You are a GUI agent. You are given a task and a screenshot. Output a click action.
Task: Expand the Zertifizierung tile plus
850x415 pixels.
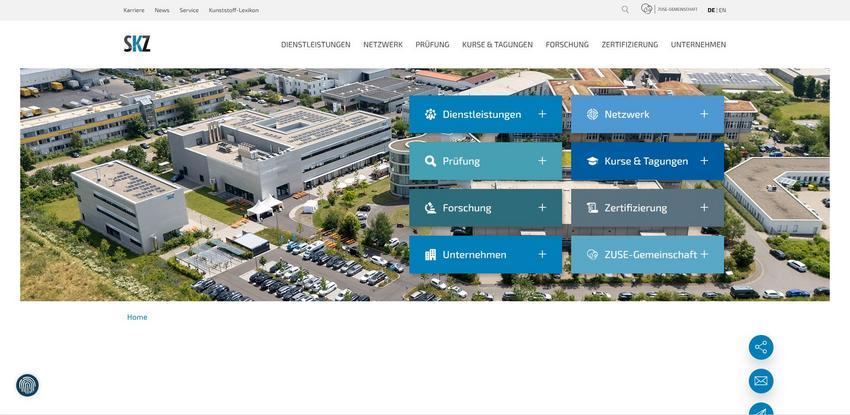point(704,208)
